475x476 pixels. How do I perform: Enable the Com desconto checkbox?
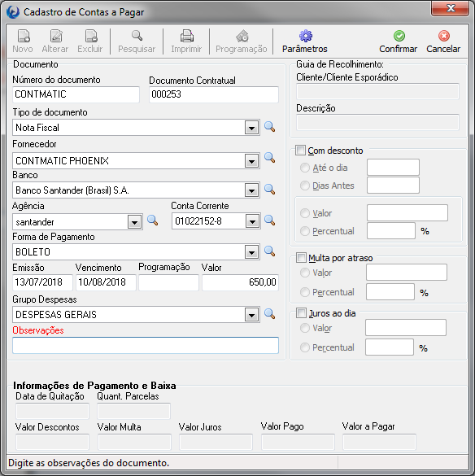coord(300,151)
